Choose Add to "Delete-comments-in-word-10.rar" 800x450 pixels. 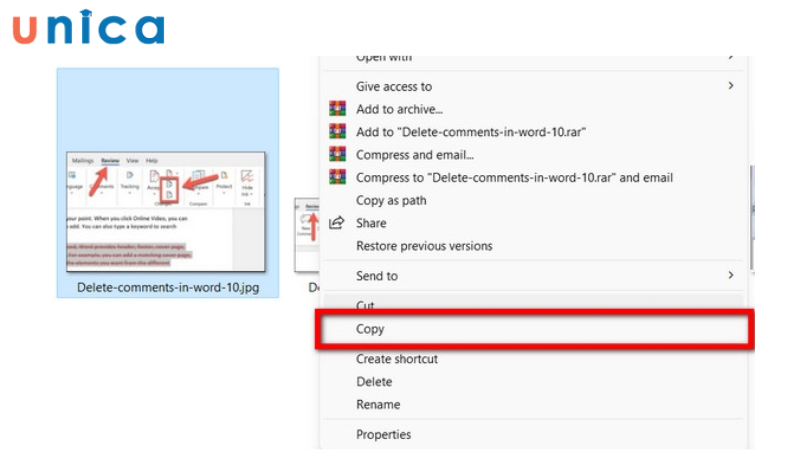point(534,132)
